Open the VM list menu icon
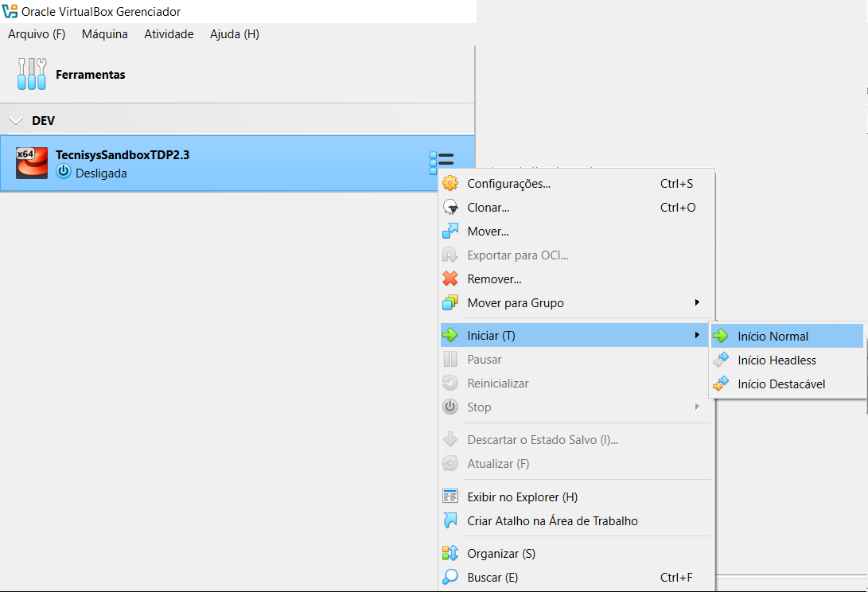The width and height of the screenshot is (868, 592). click(x=442, y=163)
